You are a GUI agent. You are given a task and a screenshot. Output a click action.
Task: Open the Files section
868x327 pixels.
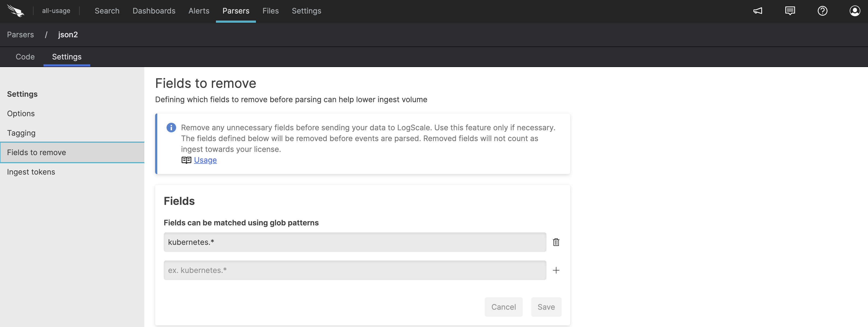pos(270,11)
